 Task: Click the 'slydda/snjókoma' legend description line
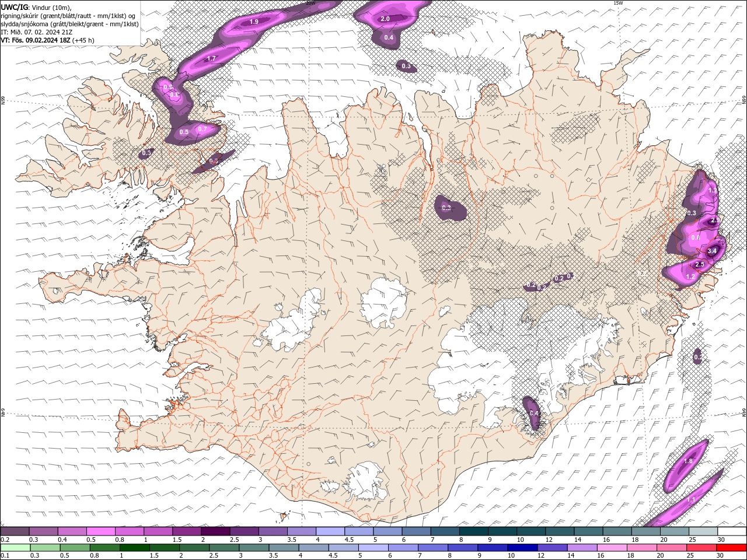pyautogui.click(x=69, y=24)
